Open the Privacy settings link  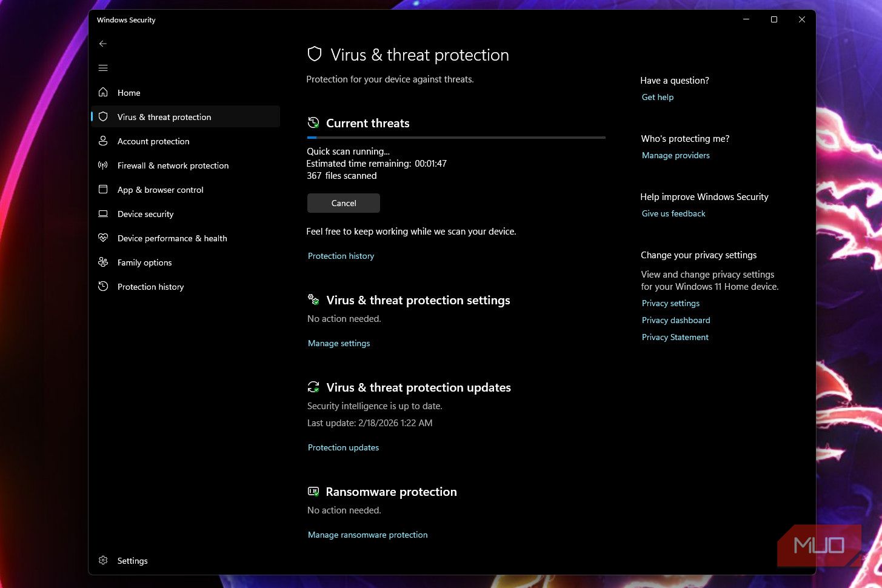[670, 303]
